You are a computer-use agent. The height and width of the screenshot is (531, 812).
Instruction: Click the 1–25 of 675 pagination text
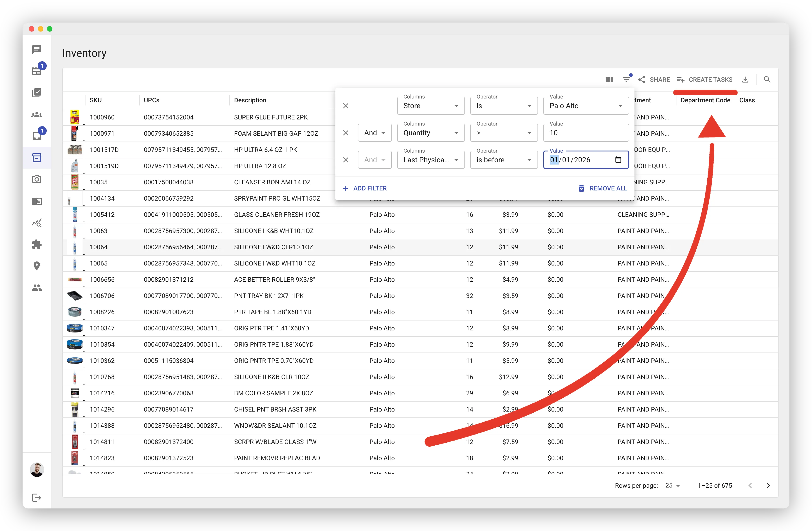(715, 486)
